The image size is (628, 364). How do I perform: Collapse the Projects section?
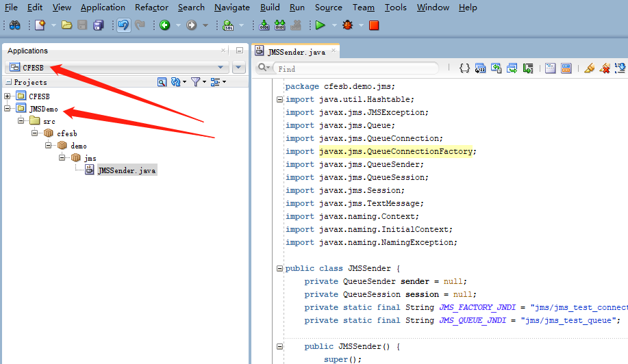coord(9,82)
